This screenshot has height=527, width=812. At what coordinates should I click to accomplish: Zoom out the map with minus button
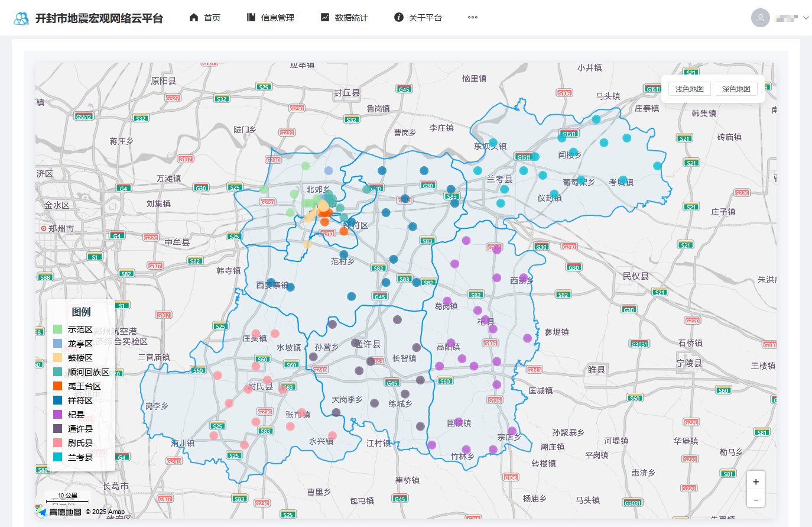756,500
